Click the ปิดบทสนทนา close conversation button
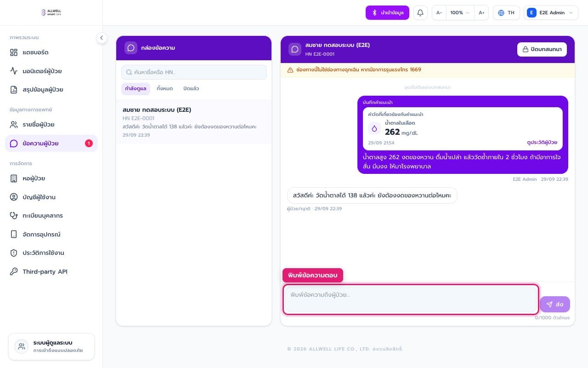The image size is (588, 368). click(x=542, y=49)
